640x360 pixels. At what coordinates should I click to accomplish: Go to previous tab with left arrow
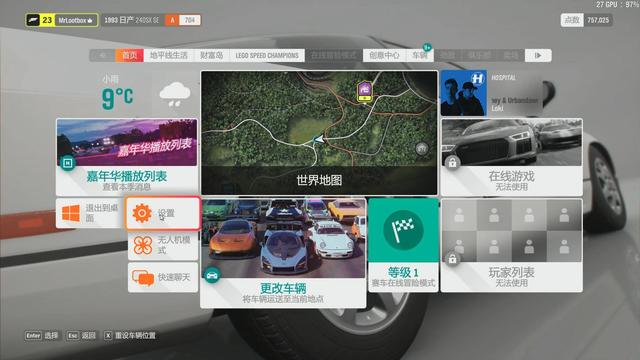tap(102, 56)
